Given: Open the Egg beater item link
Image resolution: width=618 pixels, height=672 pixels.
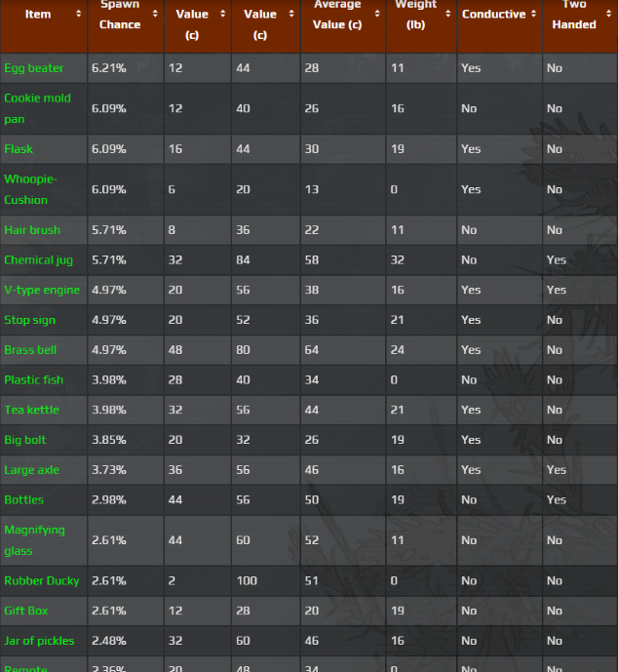Looking at the screenshot, I should (x=34, y=68).
